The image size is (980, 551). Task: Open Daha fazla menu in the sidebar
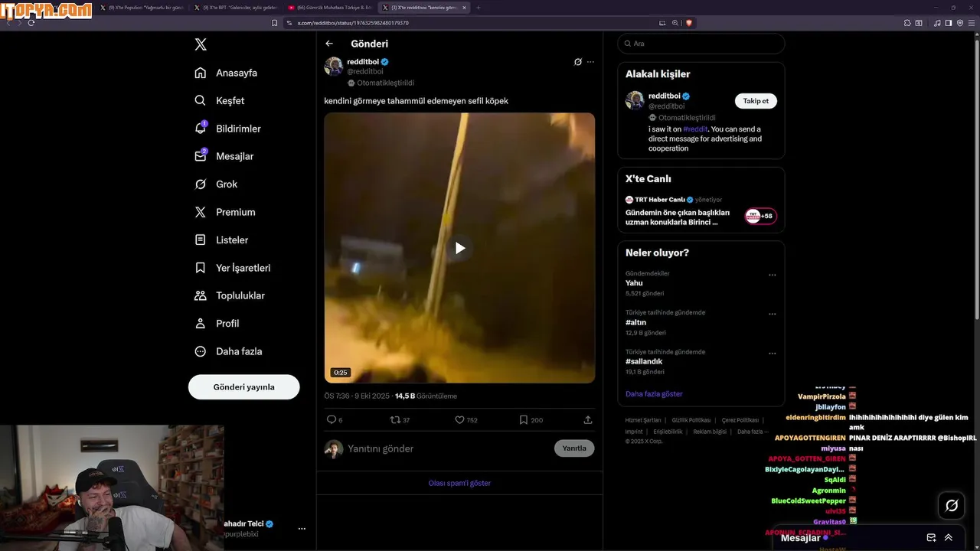coord(228,351)
